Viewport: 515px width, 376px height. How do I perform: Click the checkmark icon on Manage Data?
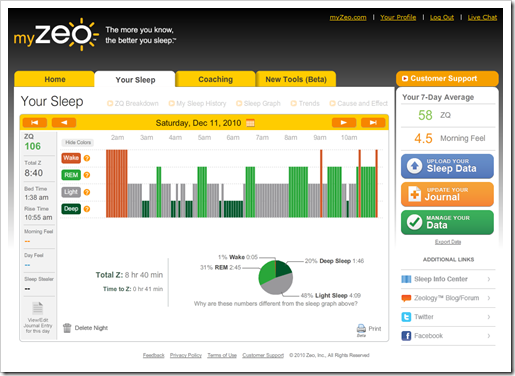point(414,222)
